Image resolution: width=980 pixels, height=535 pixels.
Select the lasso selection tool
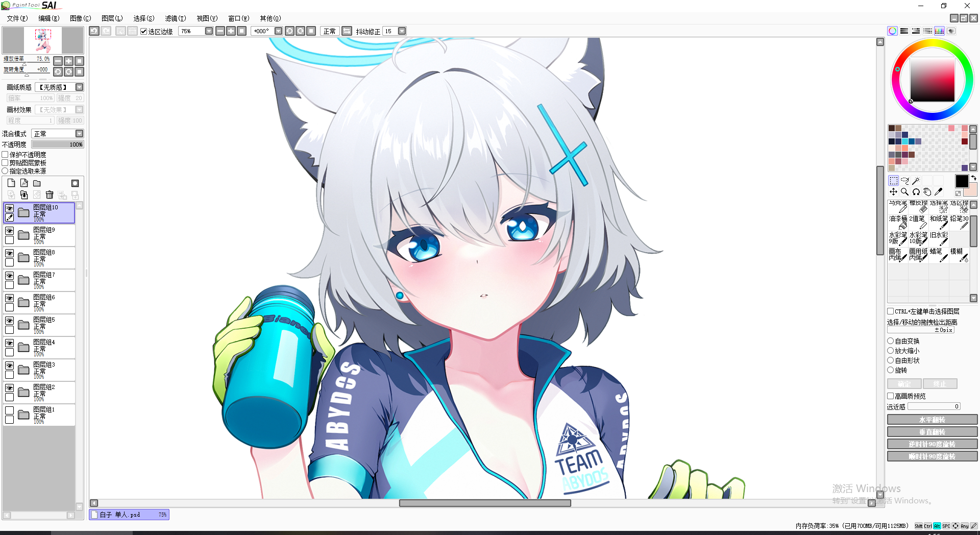click(904, 181)
